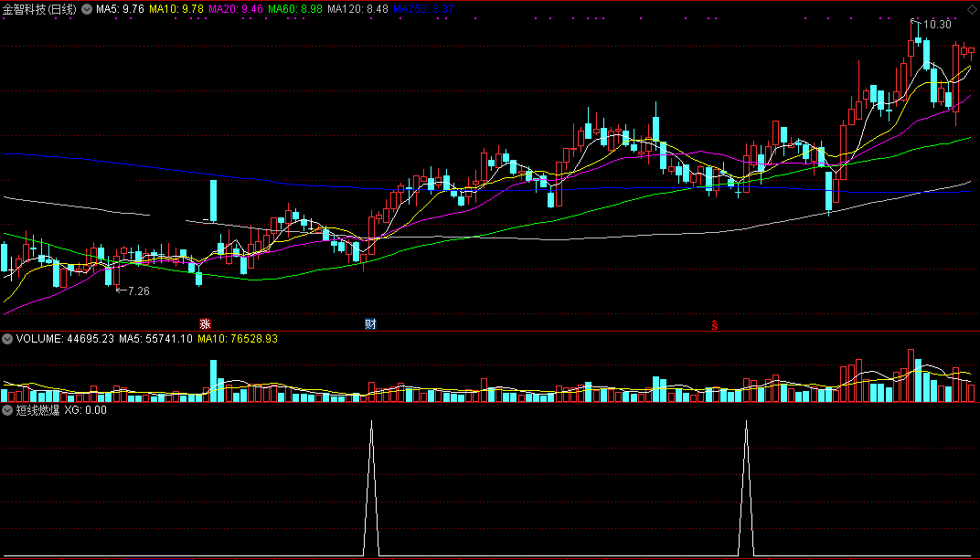The width and height of the screenshot is (980, 560).
Task: Click the 10.30 high price annotation
Action: pos(937,25)
